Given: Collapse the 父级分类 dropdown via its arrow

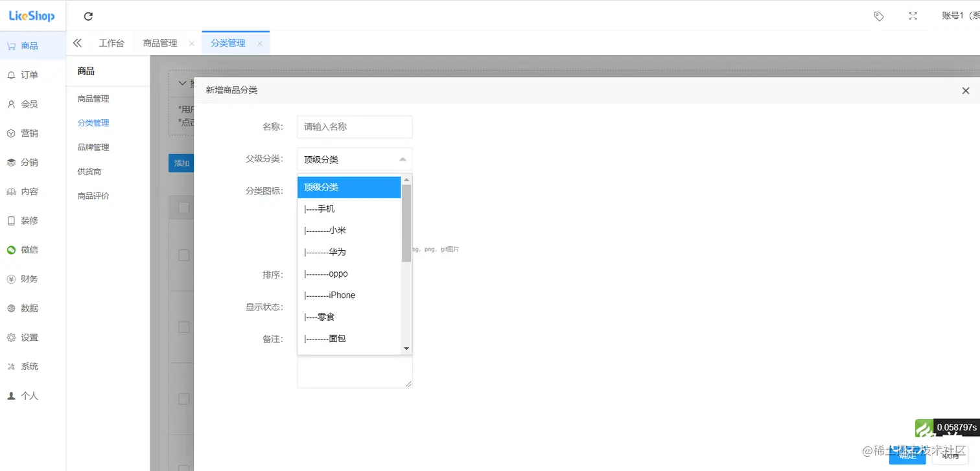Looking at the screenshot, I should click(x=402, y=159).
